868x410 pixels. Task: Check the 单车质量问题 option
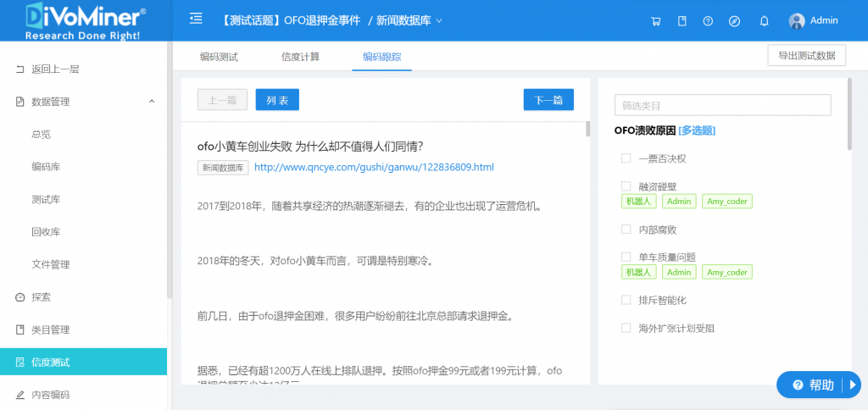tap(626, 257)
